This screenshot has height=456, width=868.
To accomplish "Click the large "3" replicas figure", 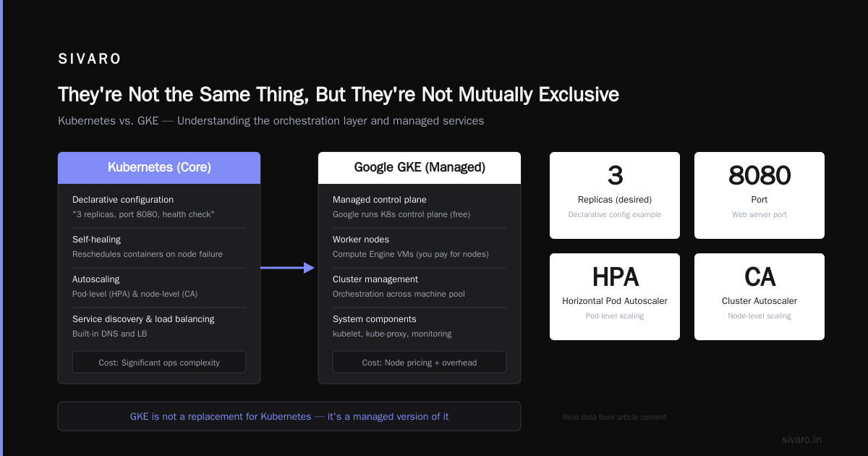I will (615, 176).
